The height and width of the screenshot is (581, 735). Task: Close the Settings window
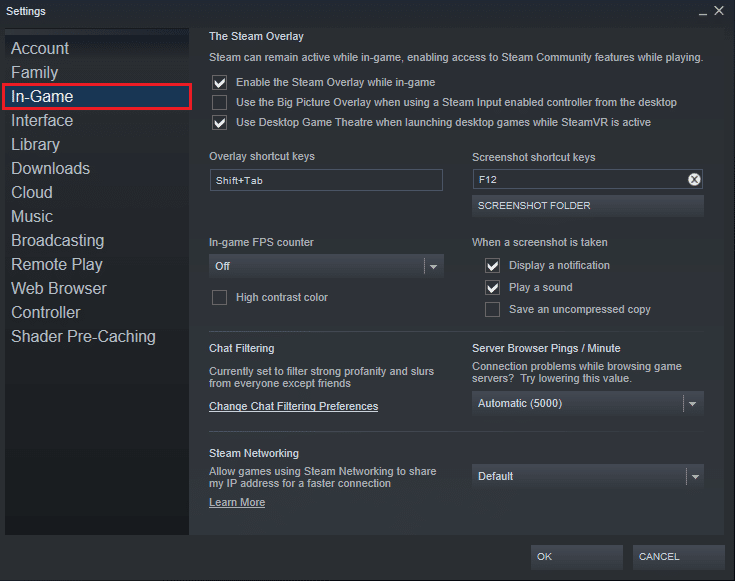point(719,11)
